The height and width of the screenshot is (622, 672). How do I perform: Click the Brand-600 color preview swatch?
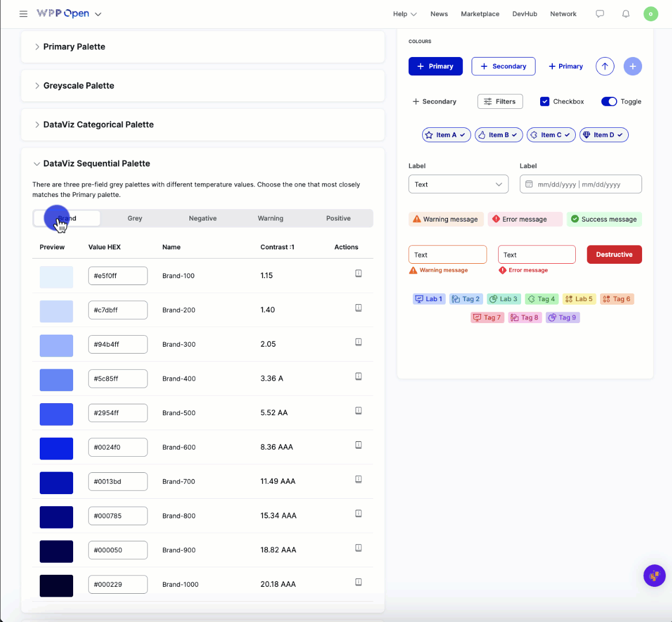point(56,448)
